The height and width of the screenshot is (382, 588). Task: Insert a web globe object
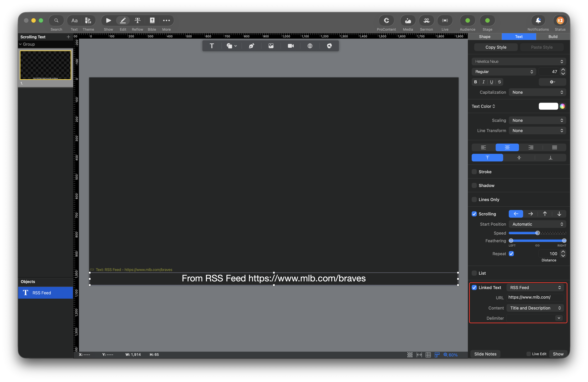pos(310,46)
